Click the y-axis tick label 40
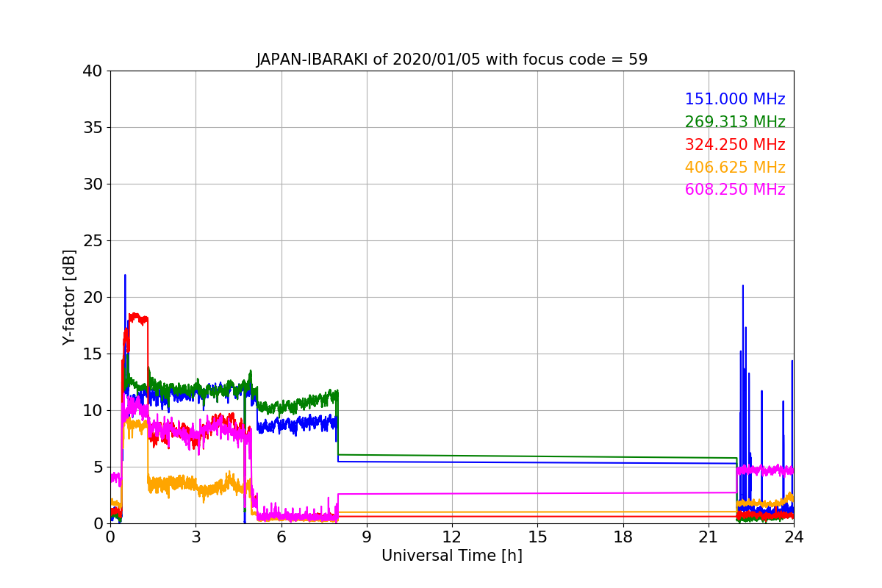The image size is (882, 588). (x=92, y=71)
